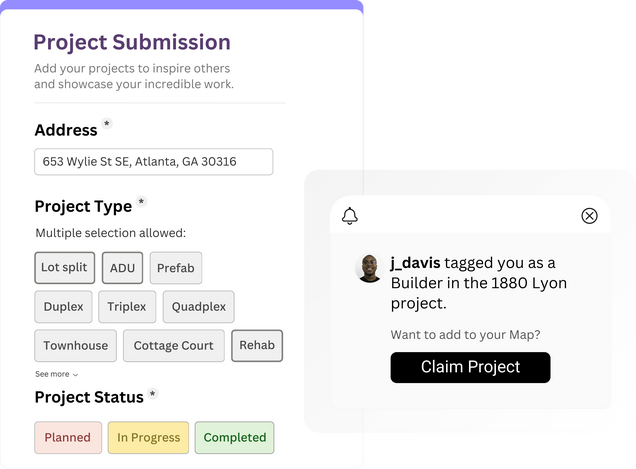
Task: Select the Prefab project type
Action: [175, 268]
